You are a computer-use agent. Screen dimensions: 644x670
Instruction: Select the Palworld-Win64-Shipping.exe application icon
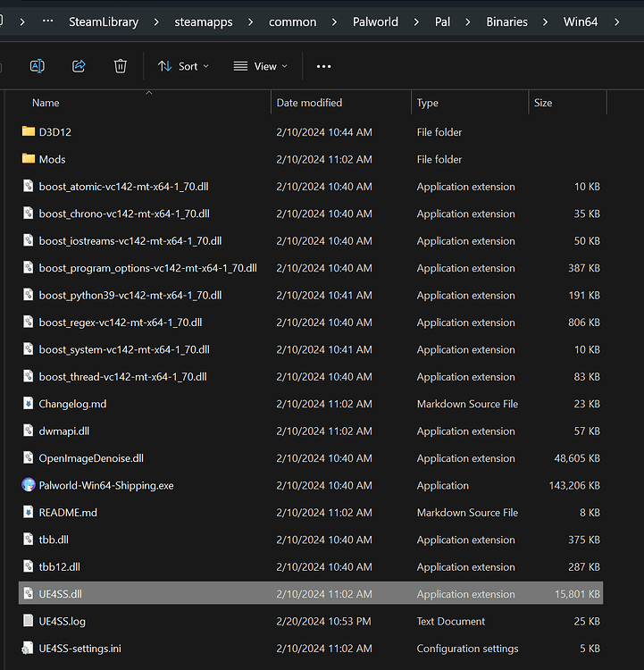(29, 485)
